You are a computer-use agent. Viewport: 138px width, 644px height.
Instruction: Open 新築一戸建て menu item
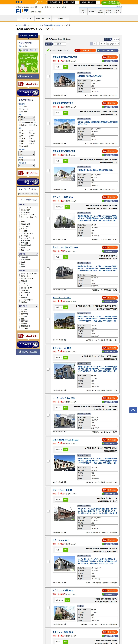[x=83, y=11]
